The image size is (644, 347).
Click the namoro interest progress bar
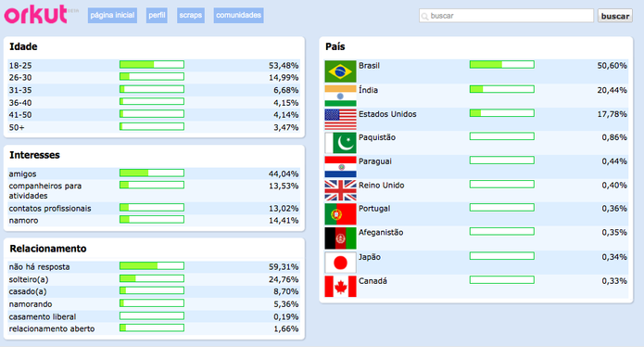152,220
